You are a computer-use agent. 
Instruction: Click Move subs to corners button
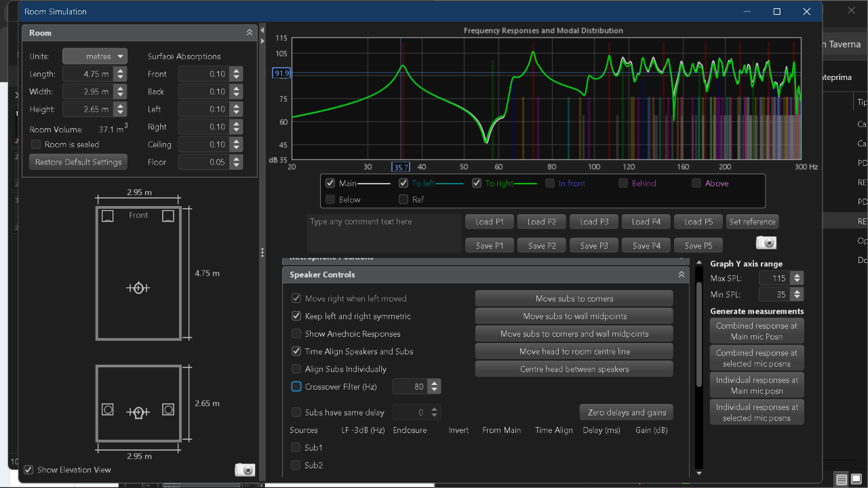[x=574, y=298]
